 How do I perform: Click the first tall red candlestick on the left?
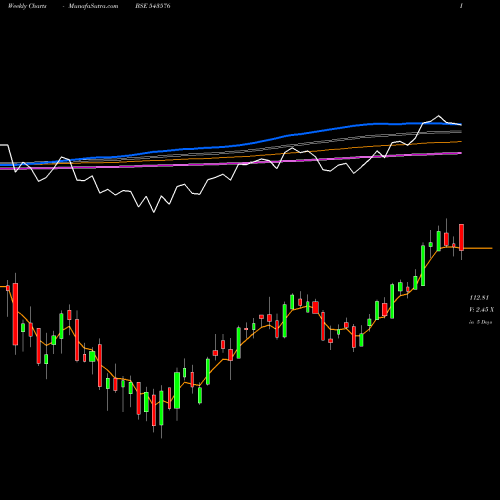click(x=15, y=314)
